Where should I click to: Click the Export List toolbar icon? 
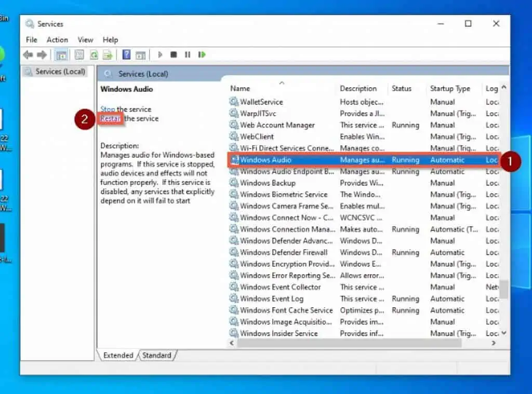[109, 55]
